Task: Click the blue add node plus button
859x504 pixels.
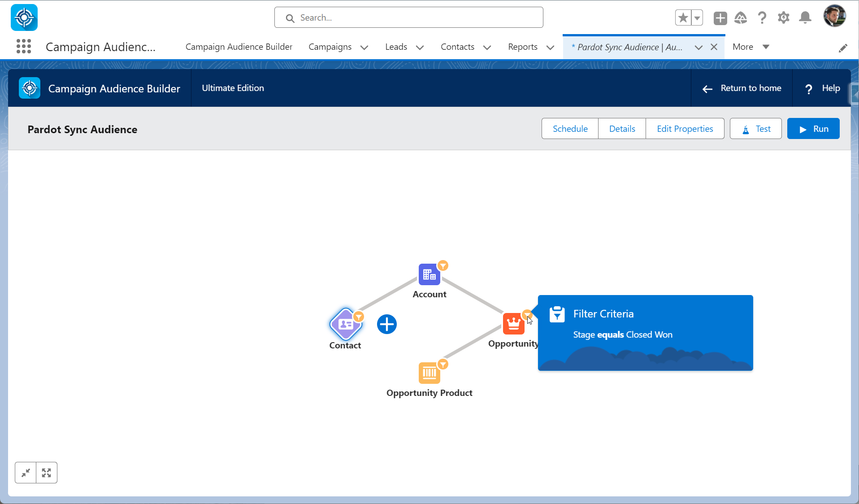Action: pos(387,324)
